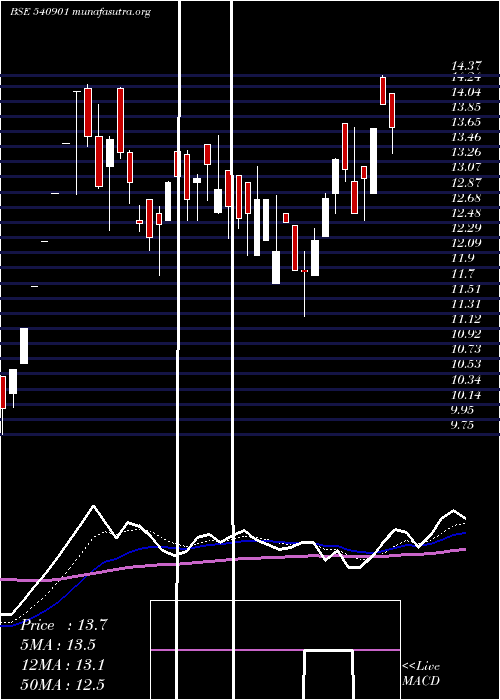
Task: Click the 12.48 price axis label
Action: (x=467, y=213)
